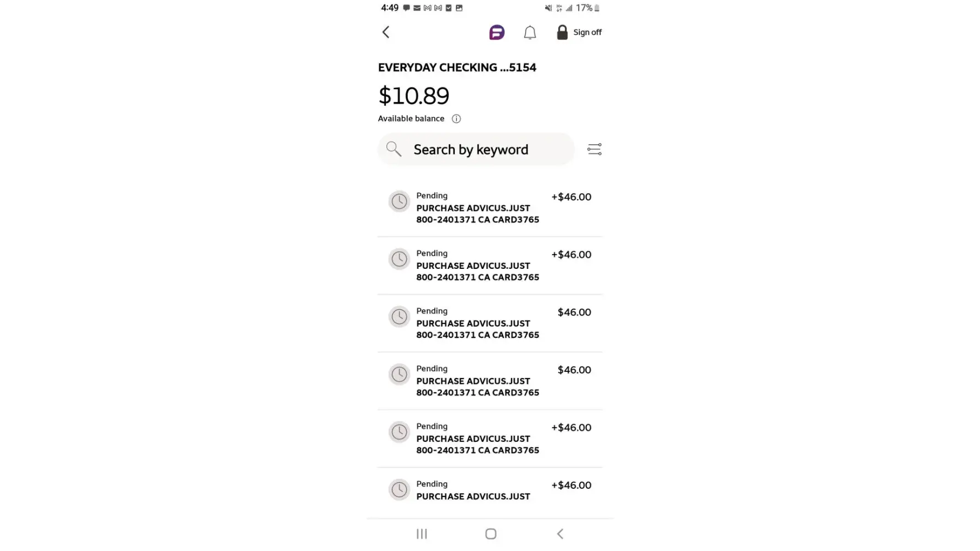980x551 pixels.
Task: Click inside Search by keyword field
Action: (x=485, y=149)
